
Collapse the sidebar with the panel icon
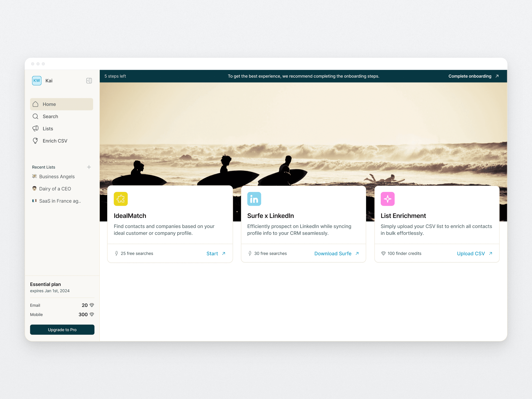[89, 81]
